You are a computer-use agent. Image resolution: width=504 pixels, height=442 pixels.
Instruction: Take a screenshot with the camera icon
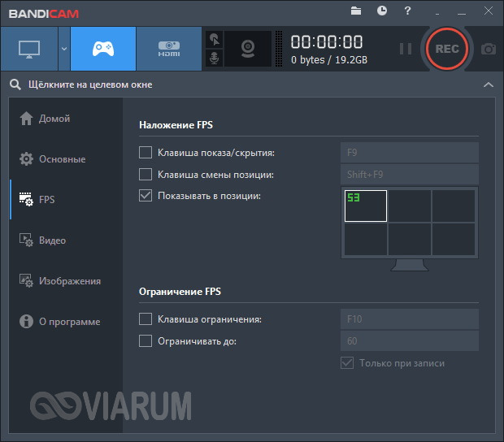point(489,49)
